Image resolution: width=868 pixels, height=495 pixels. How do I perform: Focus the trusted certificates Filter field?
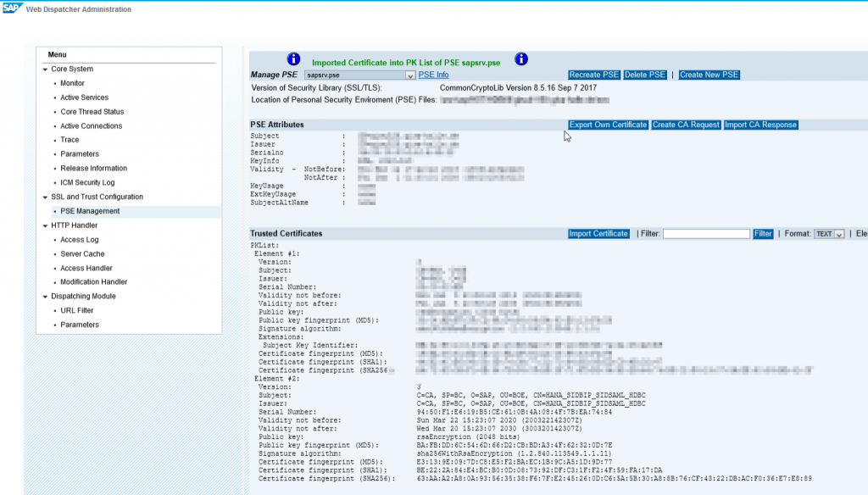click(x=706, y=234)
